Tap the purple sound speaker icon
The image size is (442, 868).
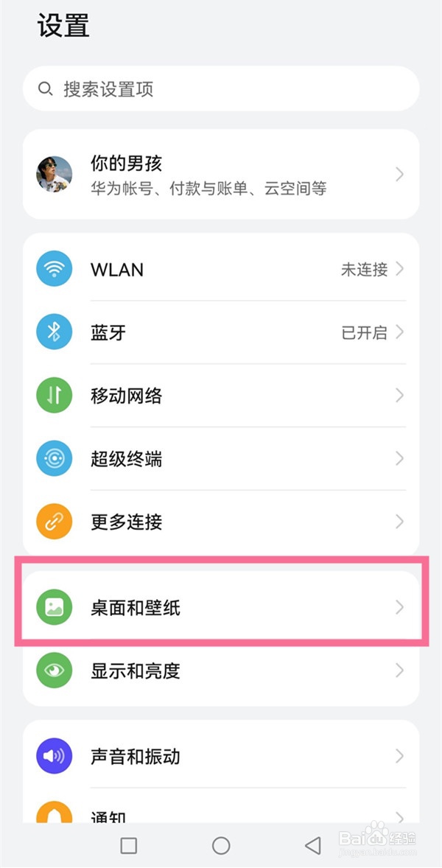55,755
